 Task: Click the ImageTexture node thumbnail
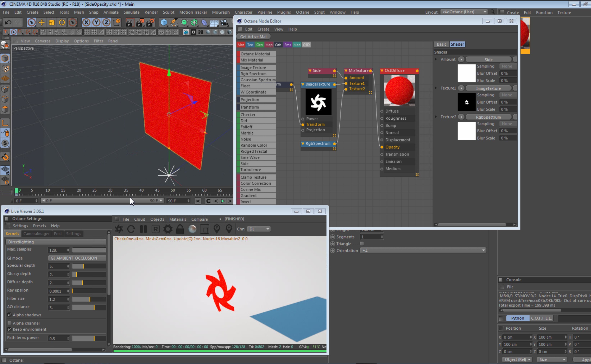pos(318,102)
